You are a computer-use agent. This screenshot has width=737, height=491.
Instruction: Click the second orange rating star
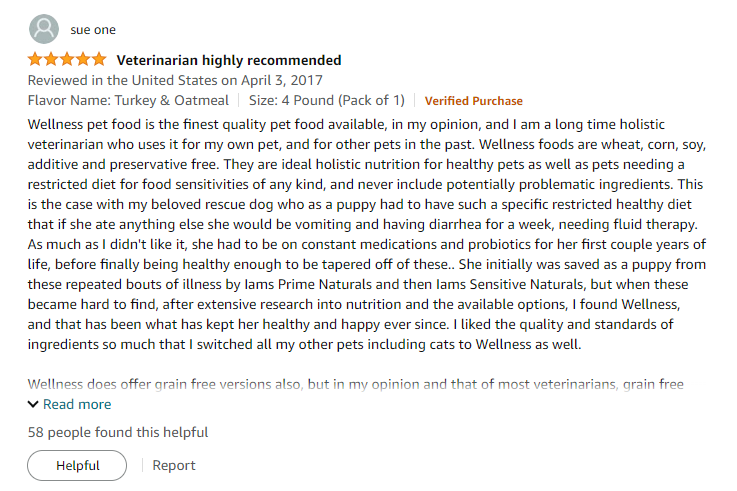51,60
